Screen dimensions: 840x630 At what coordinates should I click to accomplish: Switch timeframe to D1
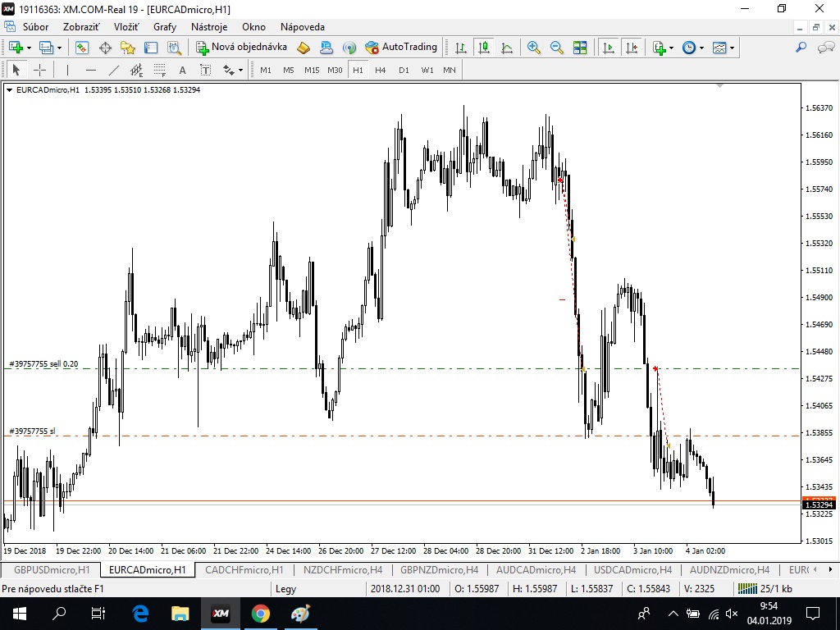(404, 70)
